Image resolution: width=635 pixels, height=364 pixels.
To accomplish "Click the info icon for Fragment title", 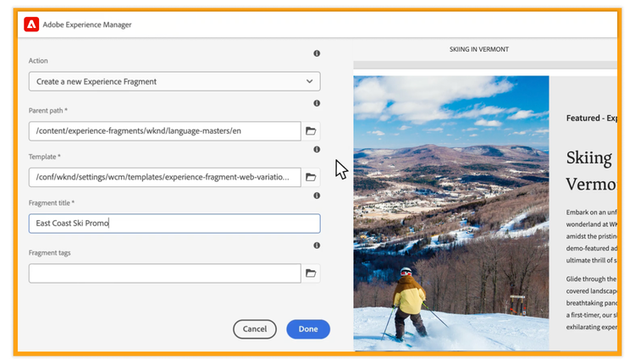I will click(x=317, y=196).
